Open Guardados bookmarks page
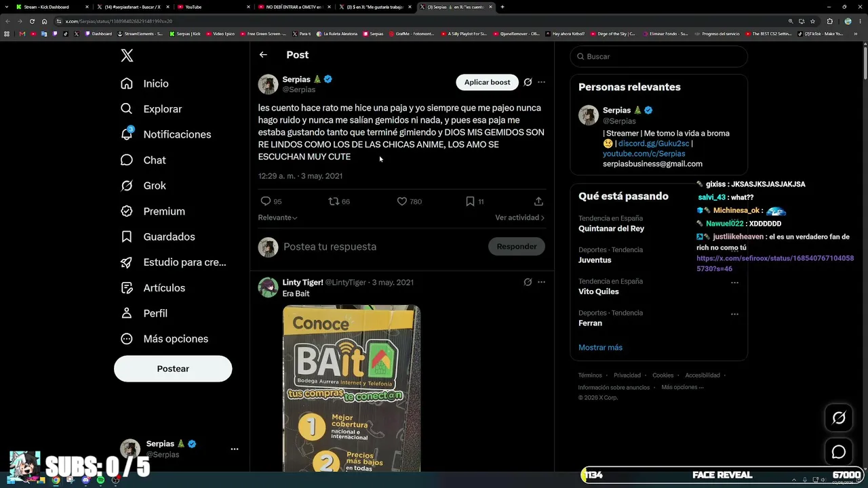The height and width of the screenshot is (488, 868). coord(157,237)
